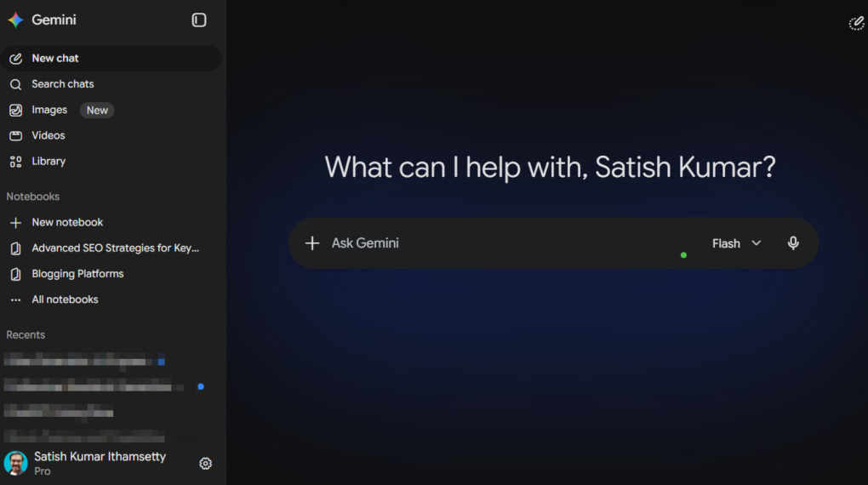Click the microphone voice input icon
Viewport: 868px width, 485px height.
(793, 243)
